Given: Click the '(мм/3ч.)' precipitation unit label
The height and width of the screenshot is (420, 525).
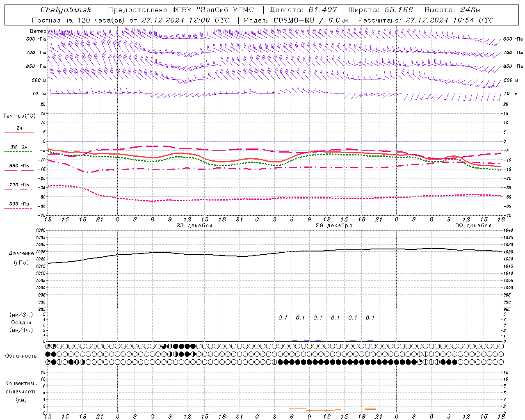Looking at the screenshot, I should pos(21,315).
